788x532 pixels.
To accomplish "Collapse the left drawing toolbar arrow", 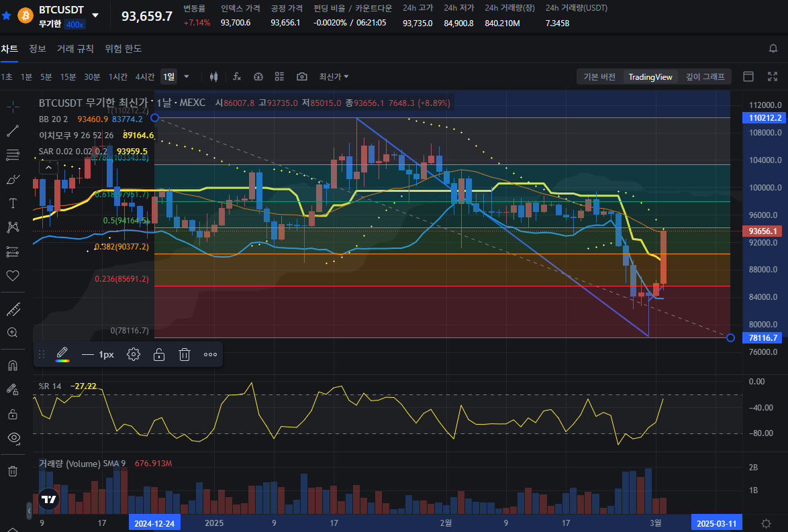I will pyautogui.click(x=29, y=511).
